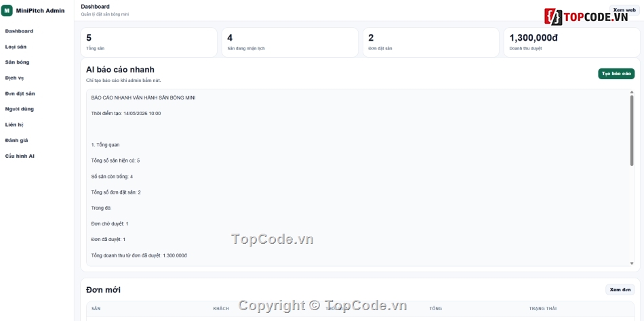Click the Sân đang nhận lịch card
The width and height of the screenshot is (644, 321).
(290, 42)
